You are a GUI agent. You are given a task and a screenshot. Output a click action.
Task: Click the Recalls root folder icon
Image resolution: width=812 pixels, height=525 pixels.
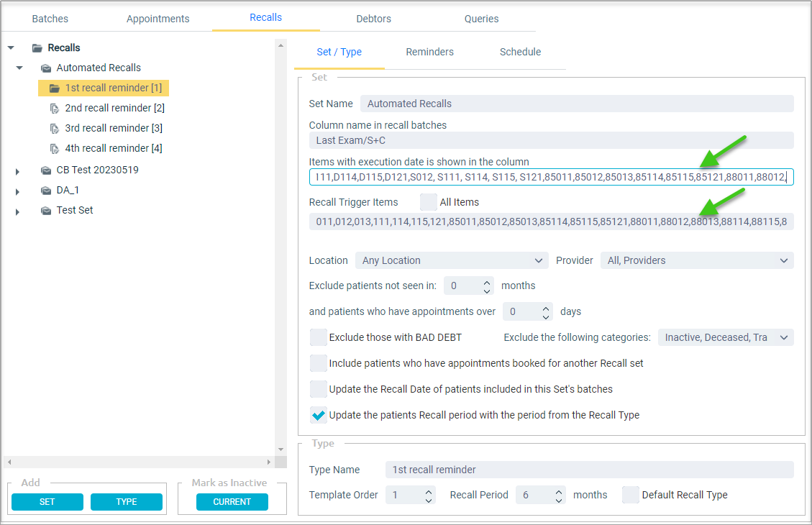coord(37,48)
